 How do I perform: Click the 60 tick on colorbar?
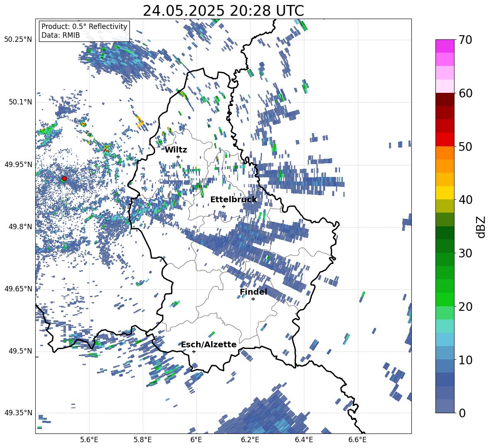465,93
